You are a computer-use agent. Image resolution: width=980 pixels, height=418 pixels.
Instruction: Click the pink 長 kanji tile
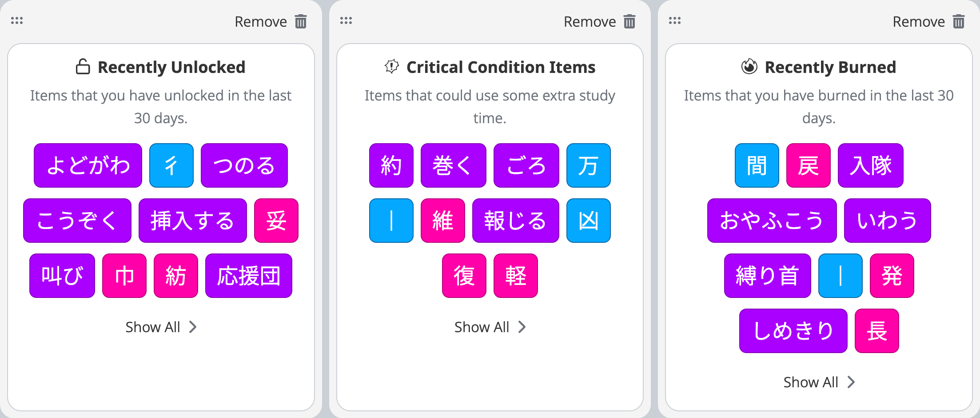click(x=877, y=331)
